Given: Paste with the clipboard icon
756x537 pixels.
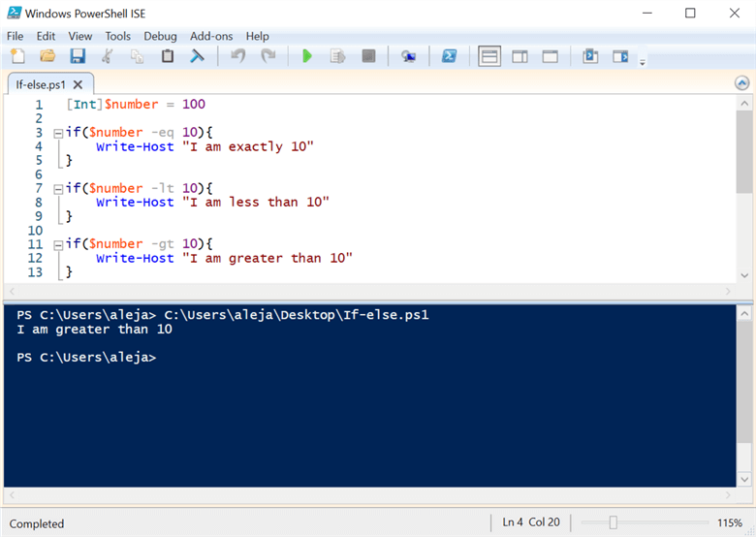Looking at the screenshot, I should [168, 56].
